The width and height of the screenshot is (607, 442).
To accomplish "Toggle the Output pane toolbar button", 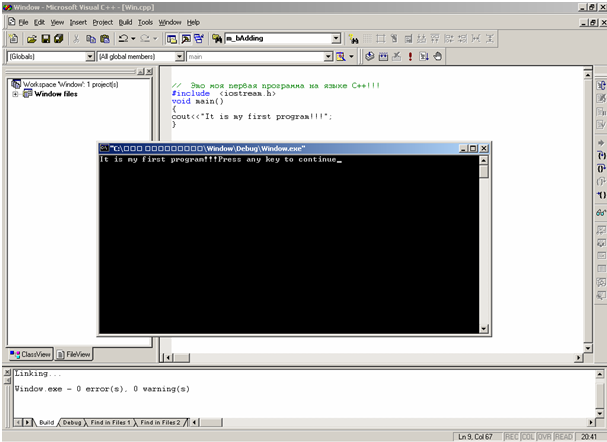I will 185,39.
